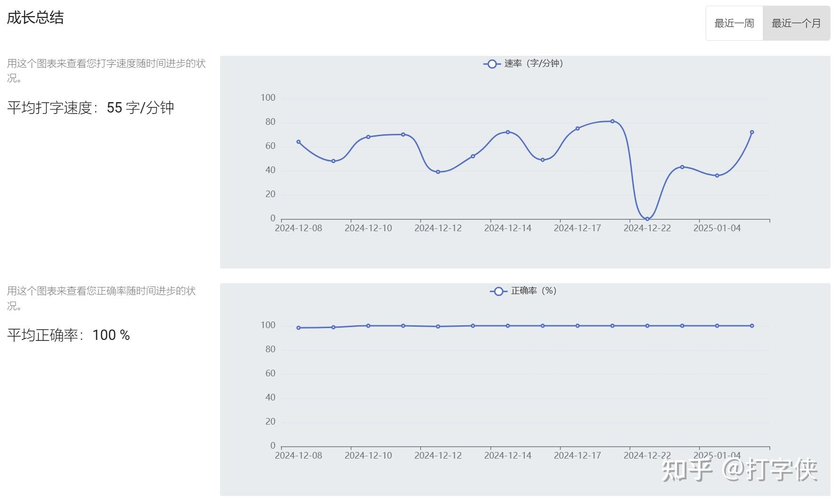Select the 最近一个月 tab
This screenshot has width=839, height=504.
(x=796, y=23)
